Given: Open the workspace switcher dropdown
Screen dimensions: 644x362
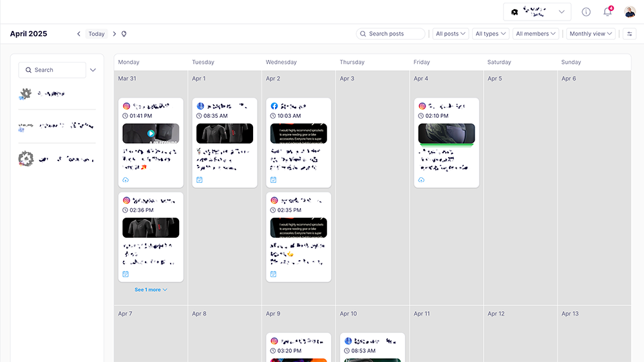Looking at the screenshot, I should coord(537,12).
